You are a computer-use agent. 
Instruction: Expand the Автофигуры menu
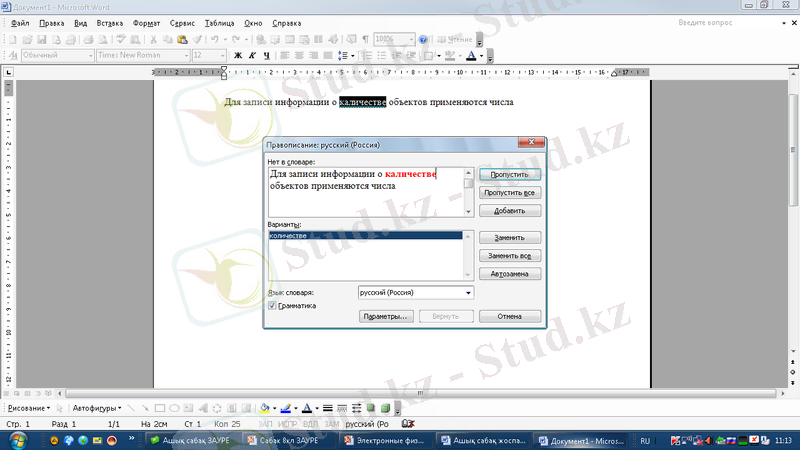(96, 408)
